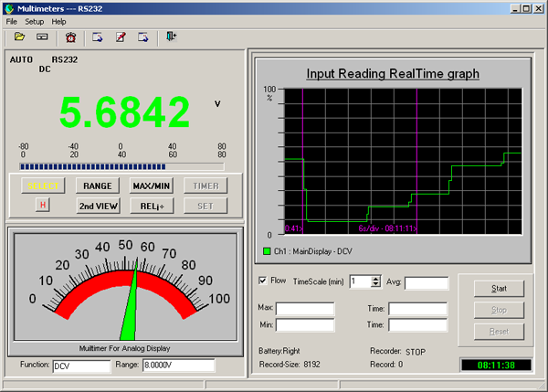Click the red alarm clock toolbar icon
Image resolution: width=548 pixels, height=392 pixels.
71,37
